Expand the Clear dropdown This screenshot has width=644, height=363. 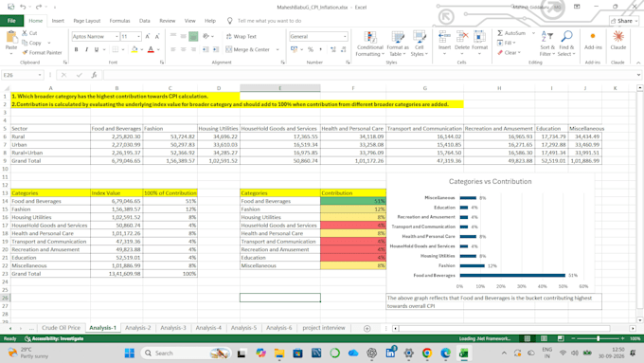pos(520,53)
